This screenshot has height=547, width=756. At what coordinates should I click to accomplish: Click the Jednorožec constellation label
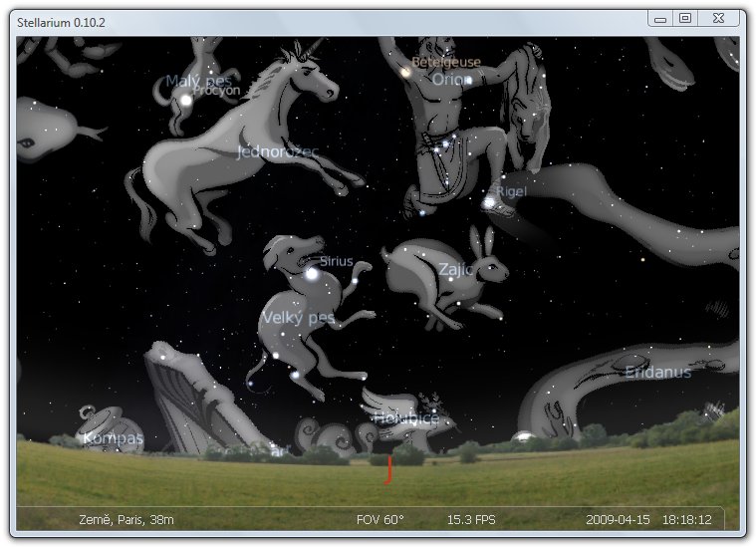[x=278, y=151]
